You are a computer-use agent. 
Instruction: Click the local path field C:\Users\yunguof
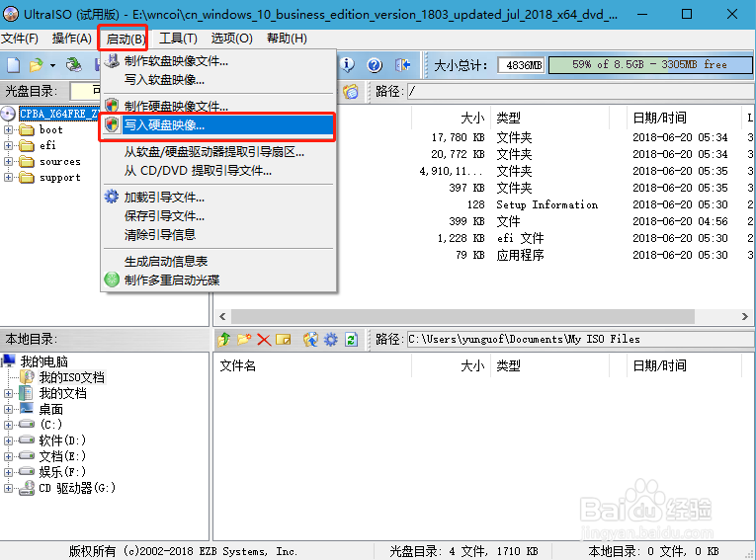pyautogui.click(x=581, y=340)
